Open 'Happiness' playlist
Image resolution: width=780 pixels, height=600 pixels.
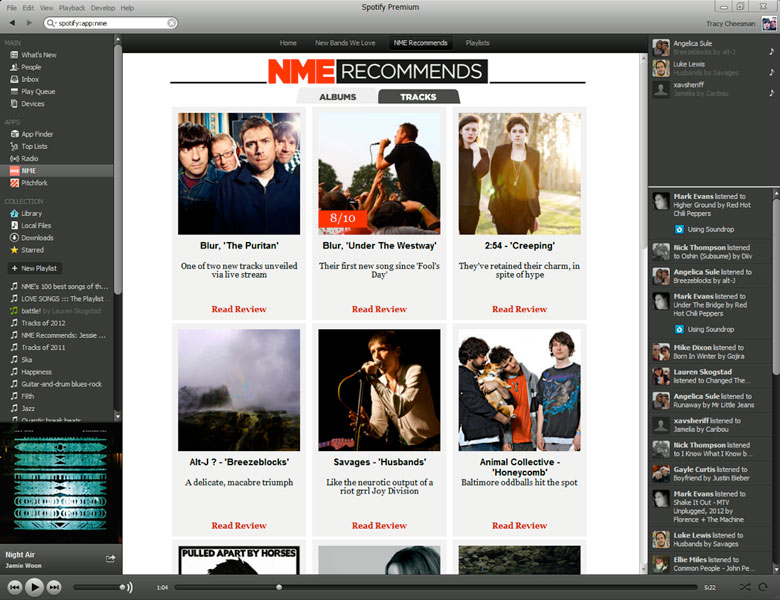(x=36, y=372)
